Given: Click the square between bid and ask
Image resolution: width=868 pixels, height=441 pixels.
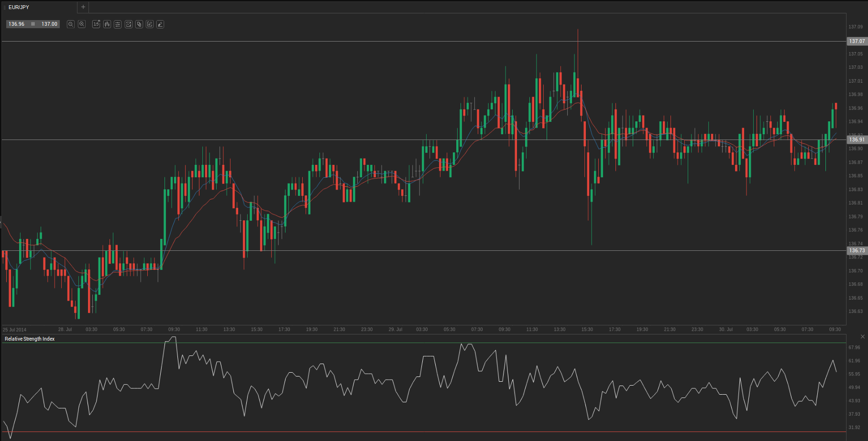Looking at the screenshot, I should coord(33,24).
